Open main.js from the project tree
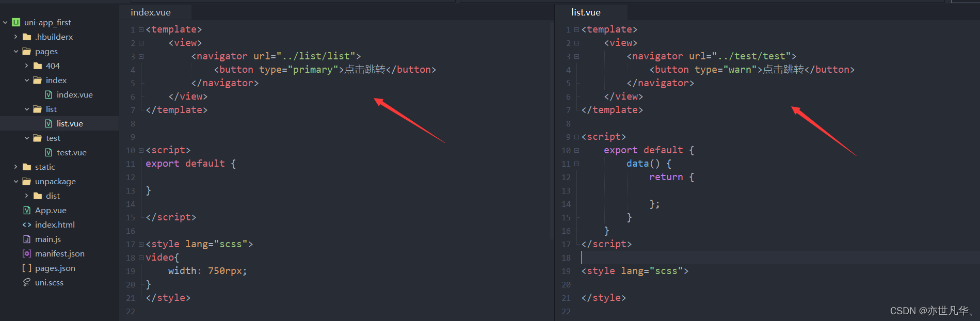980x321 pixels. [x=48, y=239]
